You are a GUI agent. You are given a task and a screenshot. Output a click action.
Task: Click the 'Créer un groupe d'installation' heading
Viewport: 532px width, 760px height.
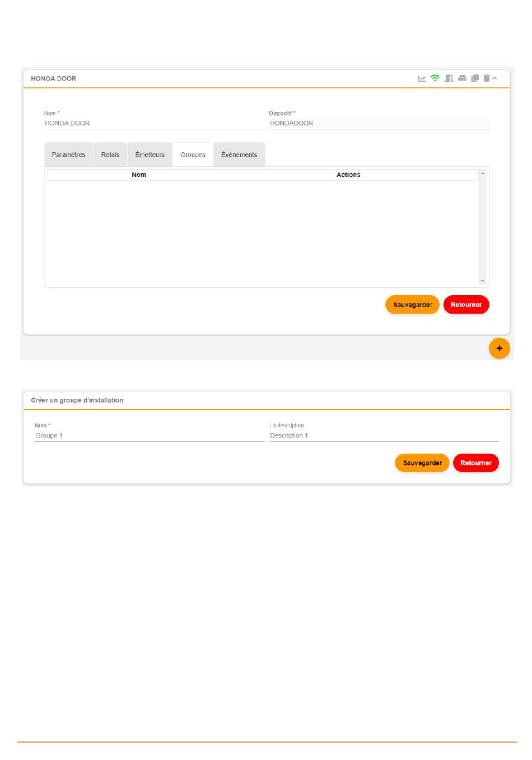point(77,400)
